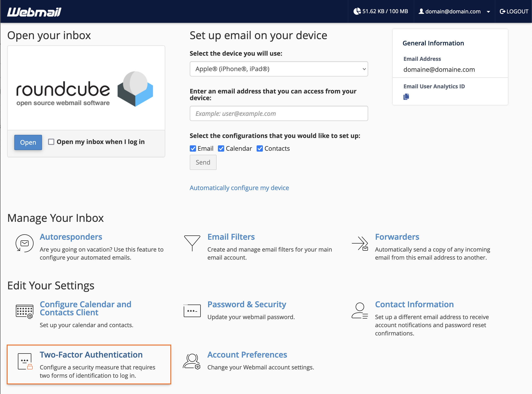Expand the domain@domain.com account menu
532x394 pixels.
point(454,11)
